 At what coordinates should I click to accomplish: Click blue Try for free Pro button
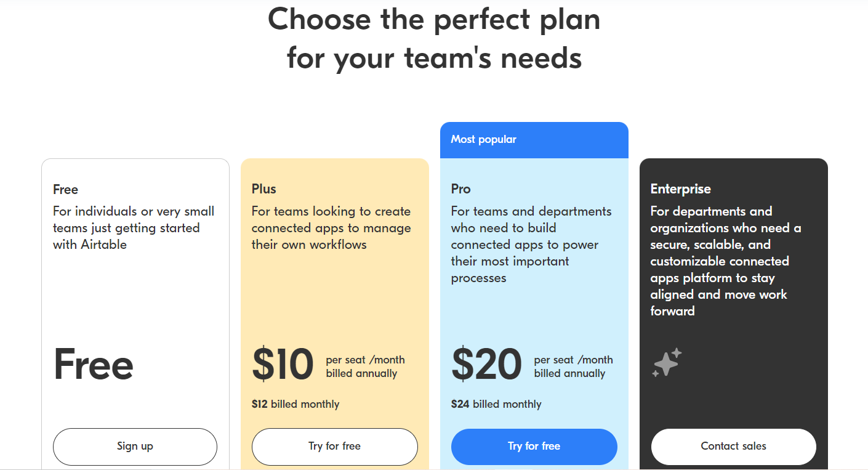point(534,447)
